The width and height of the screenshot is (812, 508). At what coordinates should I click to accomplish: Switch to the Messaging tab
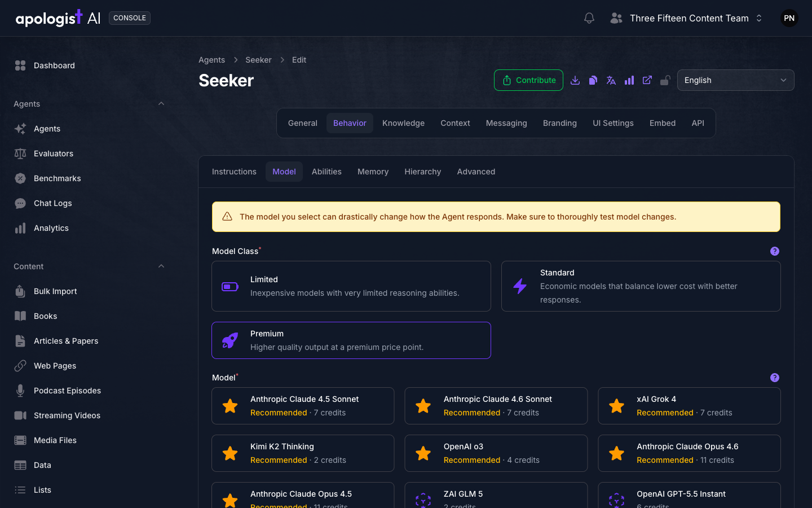click(x=506, y=123)
